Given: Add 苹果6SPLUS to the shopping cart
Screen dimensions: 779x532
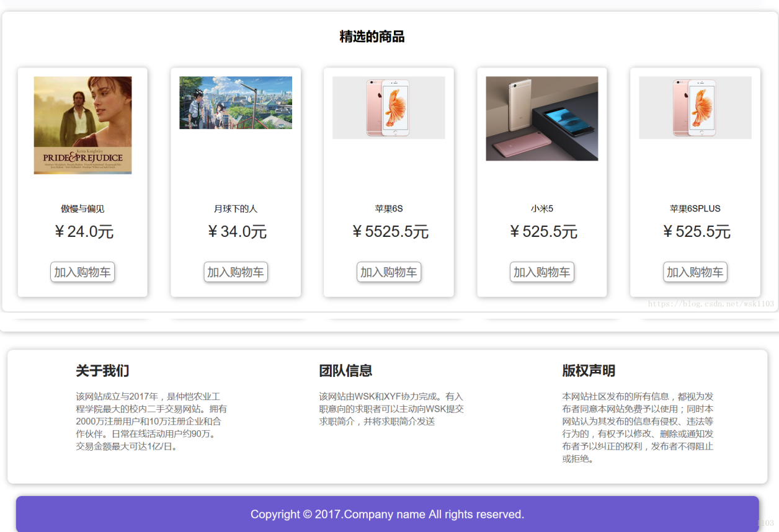Looking at the screenshot, I should coord(695,272).
